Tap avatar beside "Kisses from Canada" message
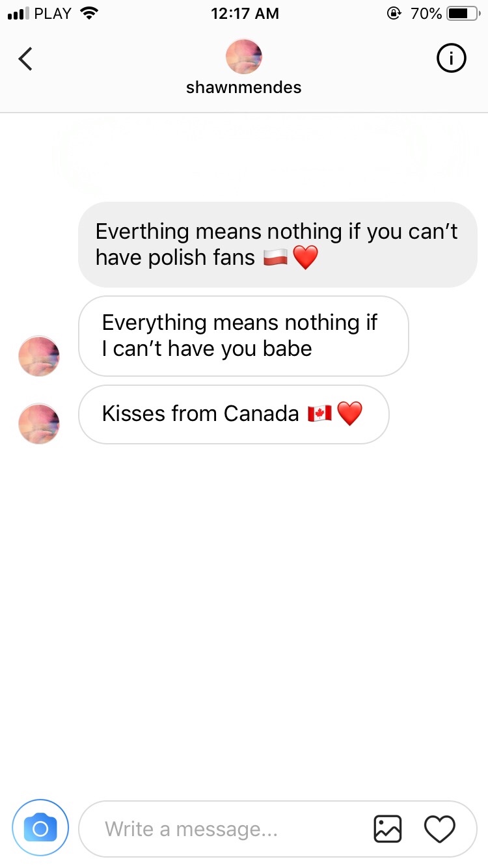Image resolution: width=488 pixels, height=868 pixels. click(x=39, y=423)
